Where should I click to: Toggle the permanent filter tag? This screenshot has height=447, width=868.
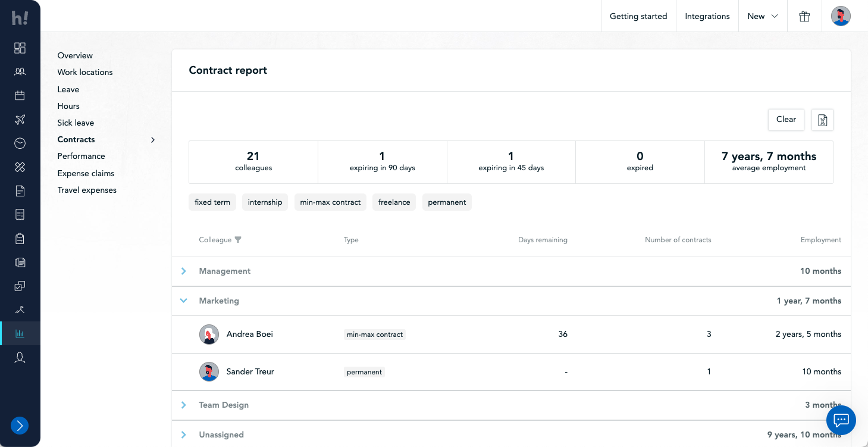447,202
